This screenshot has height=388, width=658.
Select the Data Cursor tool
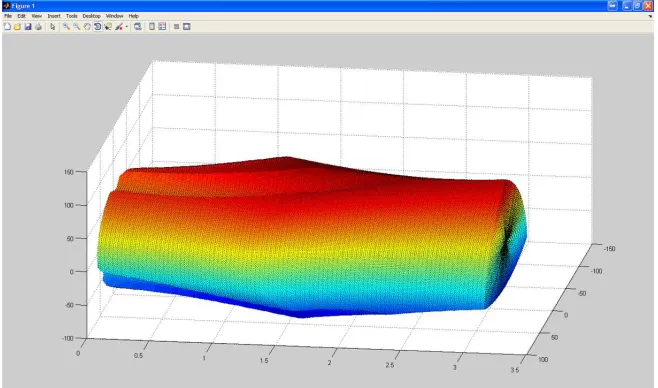[108, 27]
